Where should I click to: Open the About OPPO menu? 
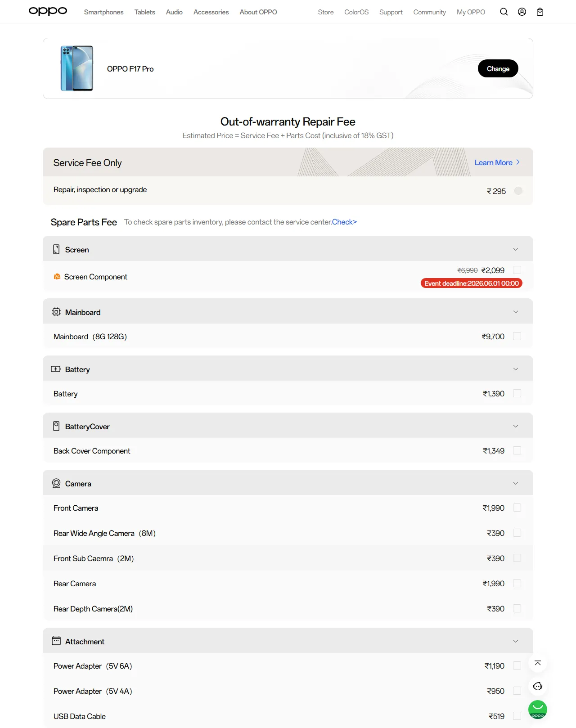pyautogui.click(x=258, y=12)
